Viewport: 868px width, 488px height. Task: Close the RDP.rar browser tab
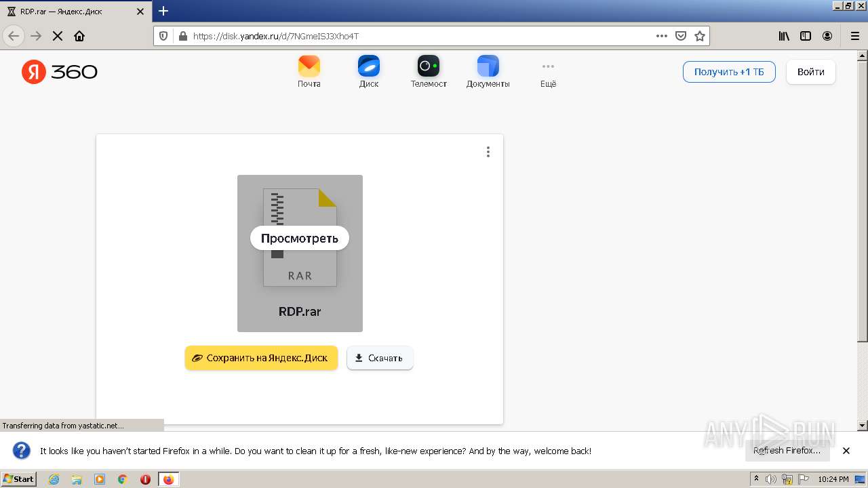tap(140, 12)
